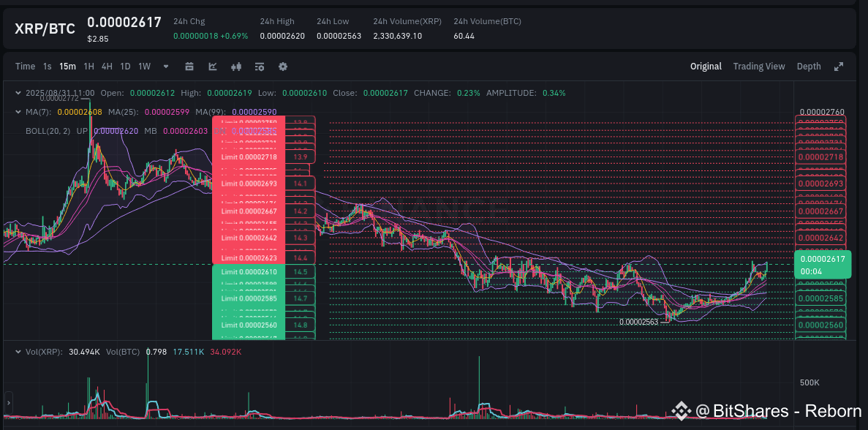Click the 24h High value 0.00002620
Image resolution: width=868 pixels, height=430 pixels.
[282, 36]
